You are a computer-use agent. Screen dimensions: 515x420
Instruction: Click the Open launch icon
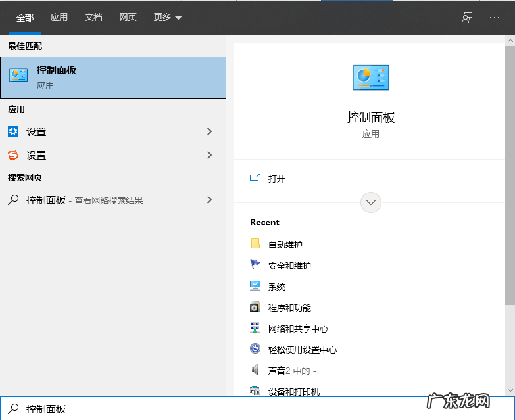255,178
